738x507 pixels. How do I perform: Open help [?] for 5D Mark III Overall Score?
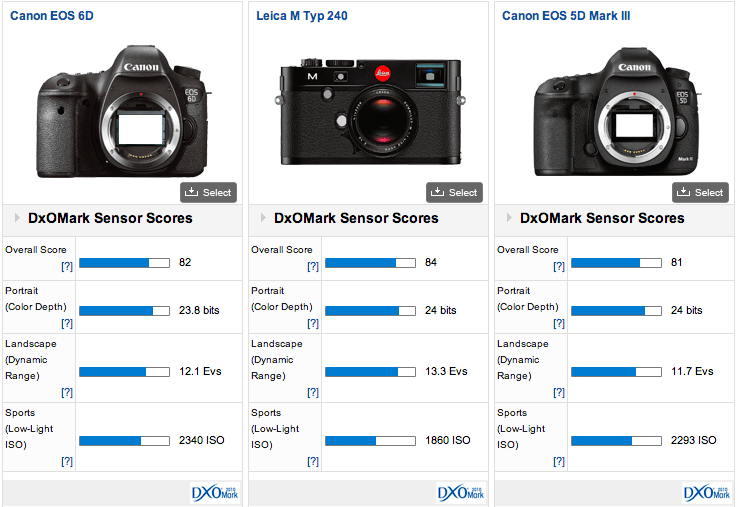558,267
